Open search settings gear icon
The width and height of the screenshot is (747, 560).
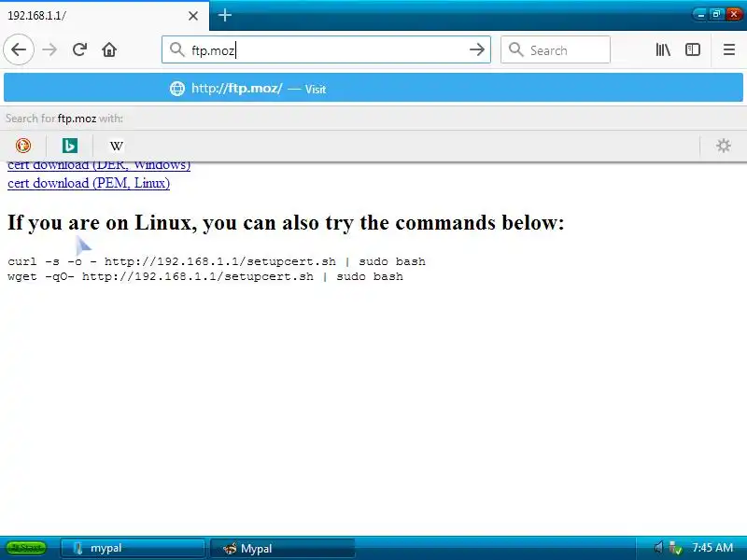(x=723, y=146)
